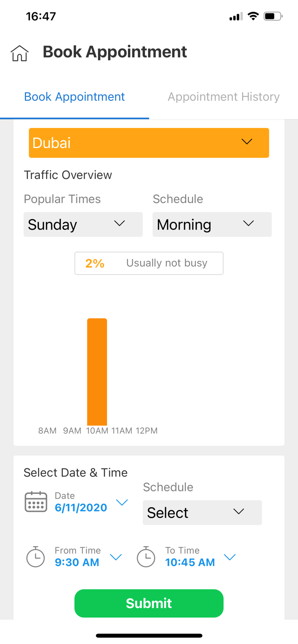Select the Book Appointment tab
Screen dimensions: 298x644
[74, 97]
